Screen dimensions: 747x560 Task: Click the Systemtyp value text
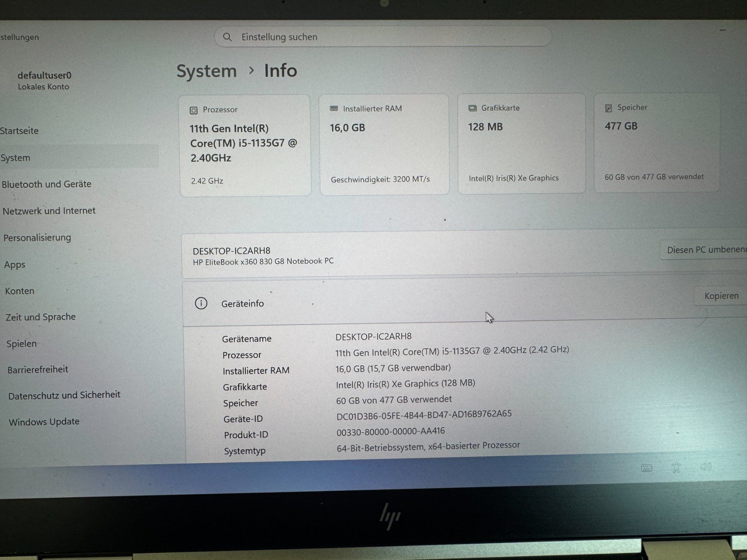[428, 446]
